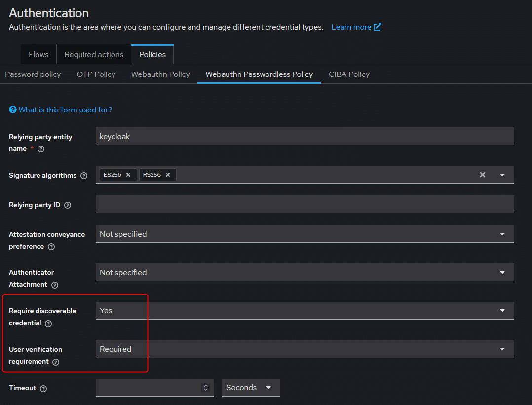The image size is (532, 405).
Task: Click the Authentication page heading
Action: tap(49, 13)
